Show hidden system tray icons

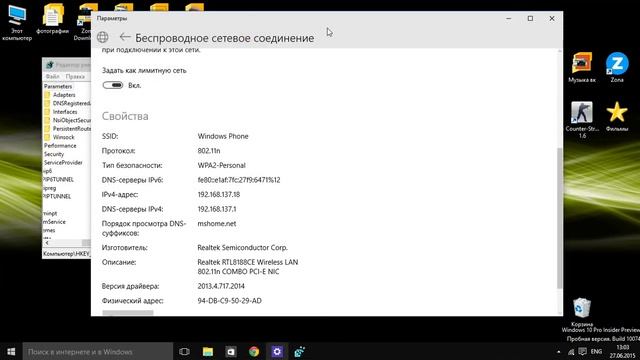coord(558,352)
